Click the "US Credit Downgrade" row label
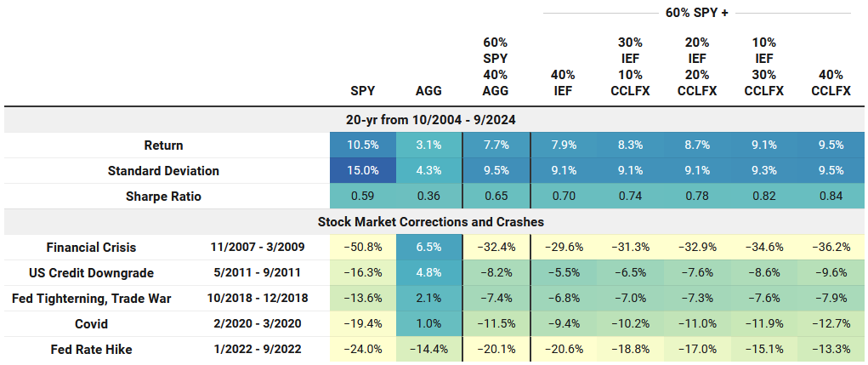868x365 pixels. click(x=92, y=273)
